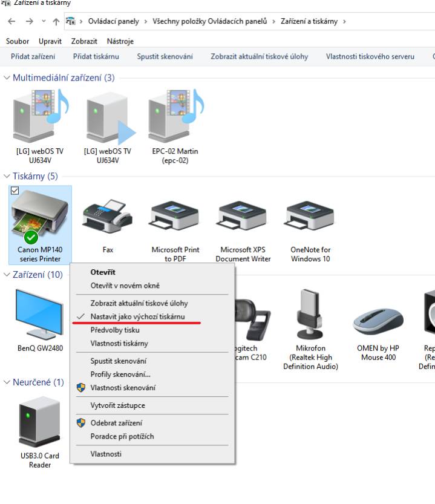Click Přidat zařízení in toolbar

pyautogui.click(x=33, y=57)
